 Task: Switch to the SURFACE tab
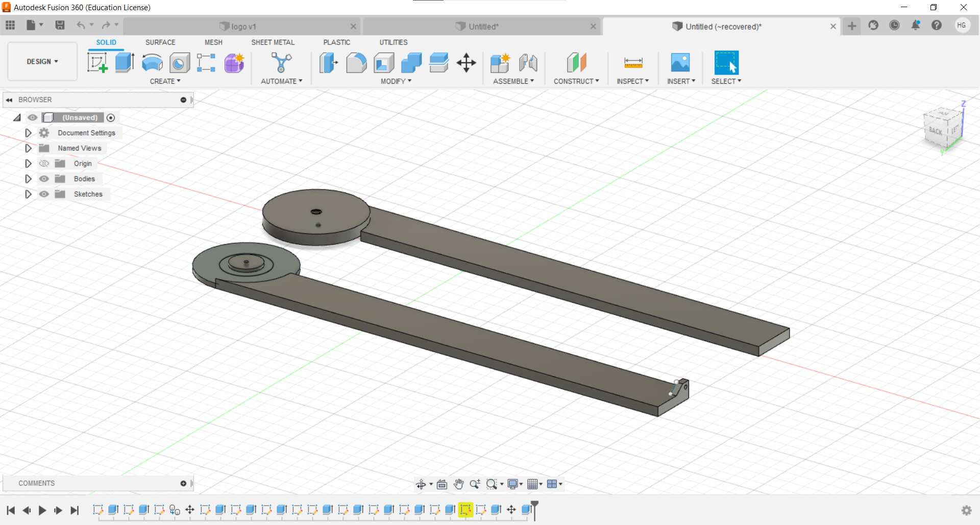[160, 42]
